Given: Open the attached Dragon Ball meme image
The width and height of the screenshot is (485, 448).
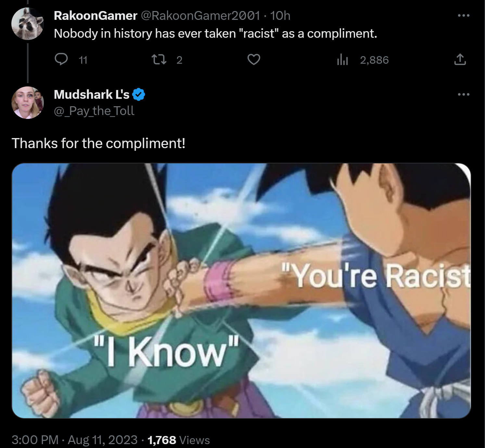Looking at the screenshot, I should pyautogui.click(x=241, y=291).
